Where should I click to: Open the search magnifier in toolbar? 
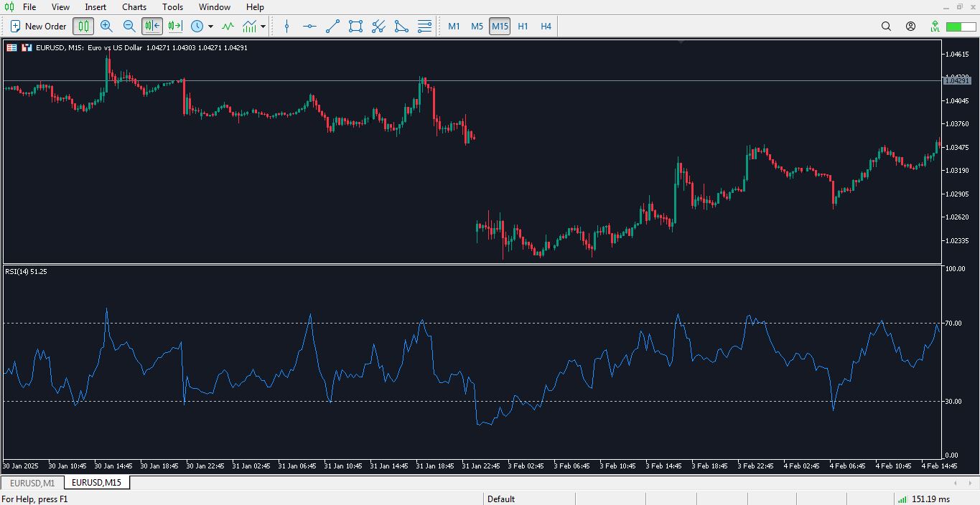(x=886, y=27)
